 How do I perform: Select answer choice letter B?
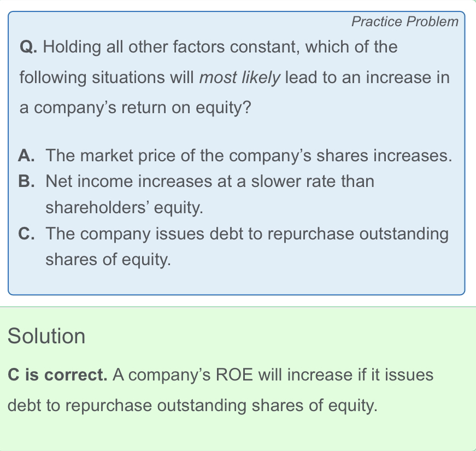pos(26,181)
